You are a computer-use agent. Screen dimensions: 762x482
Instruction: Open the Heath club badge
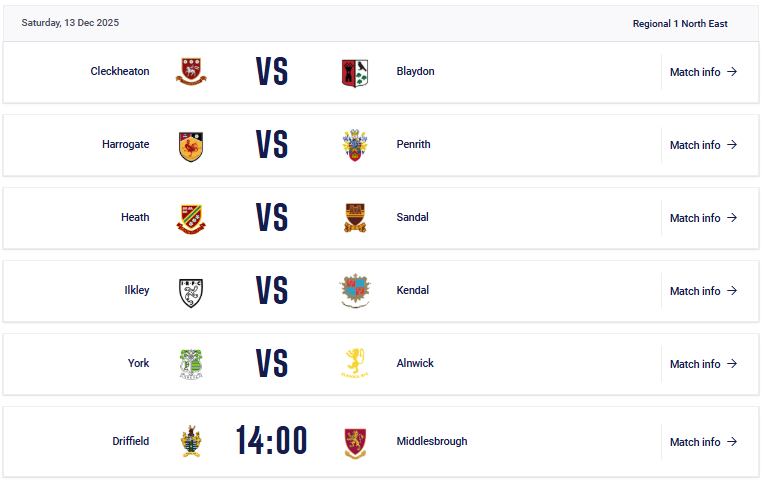tap(191, 218)
